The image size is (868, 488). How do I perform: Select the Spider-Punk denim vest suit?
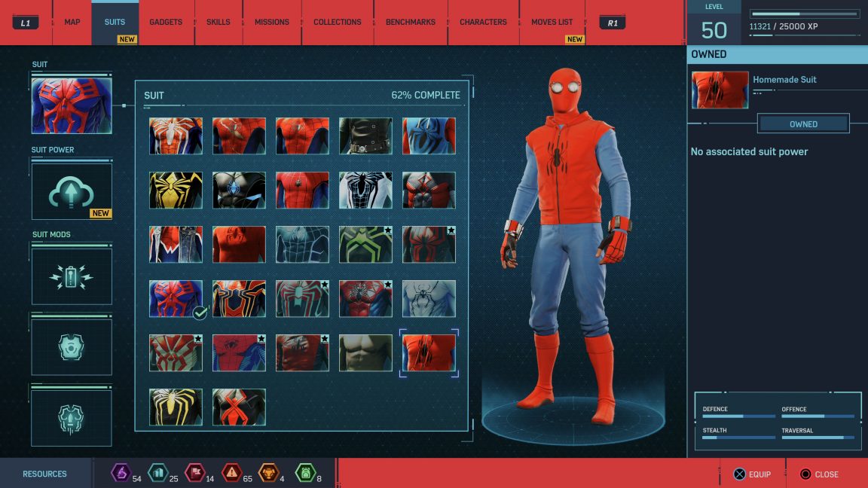(176, 244)
